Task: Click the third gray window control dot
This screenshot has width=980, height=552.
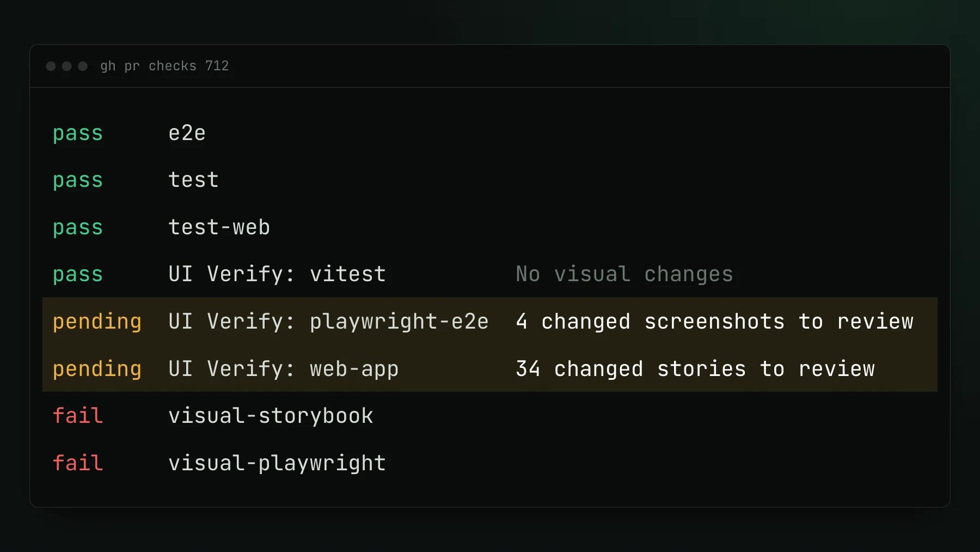Action: (83, 66)
